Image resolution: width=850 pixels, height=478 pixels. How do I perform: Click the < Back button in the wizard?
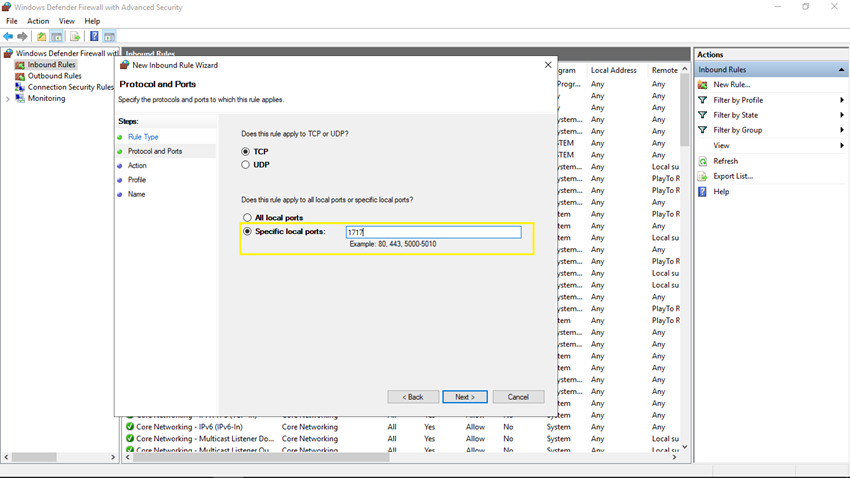413,397
